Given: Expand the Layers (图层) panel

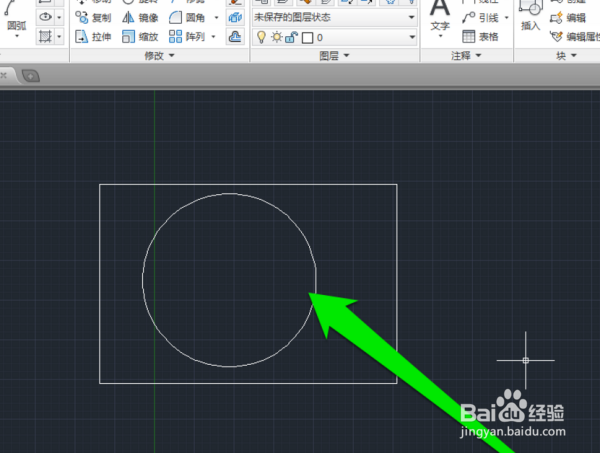Looking at the screenshot, I should (x=334, y=55).
